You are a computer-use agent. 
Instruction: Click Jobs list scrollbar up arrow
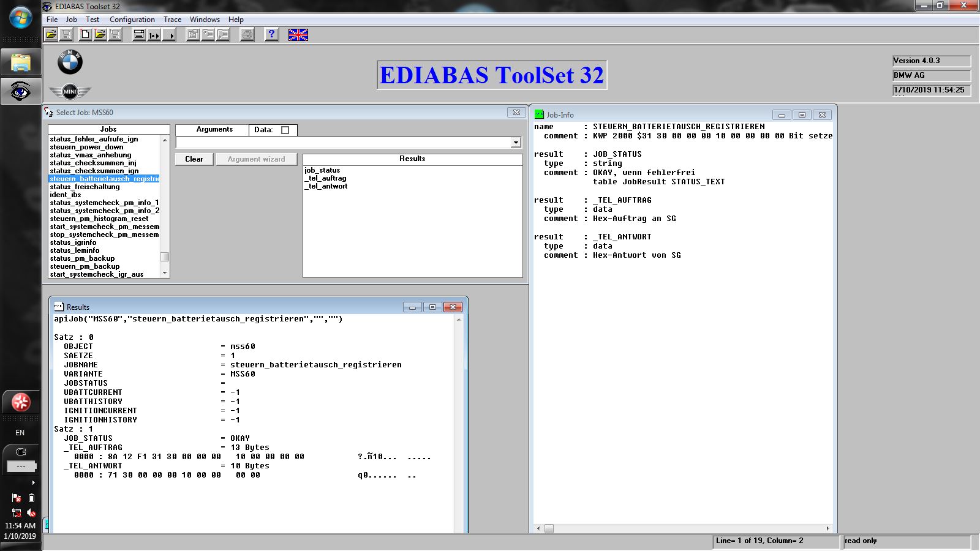(x=165, y=140)
